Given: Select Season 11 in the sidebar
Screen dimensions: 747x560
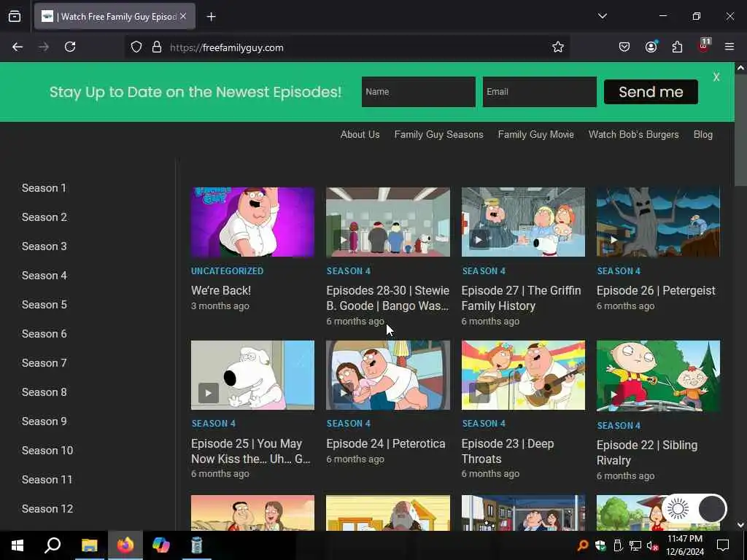Looking at the screenshot, I should pyautogui.click(x=47, y=480).
